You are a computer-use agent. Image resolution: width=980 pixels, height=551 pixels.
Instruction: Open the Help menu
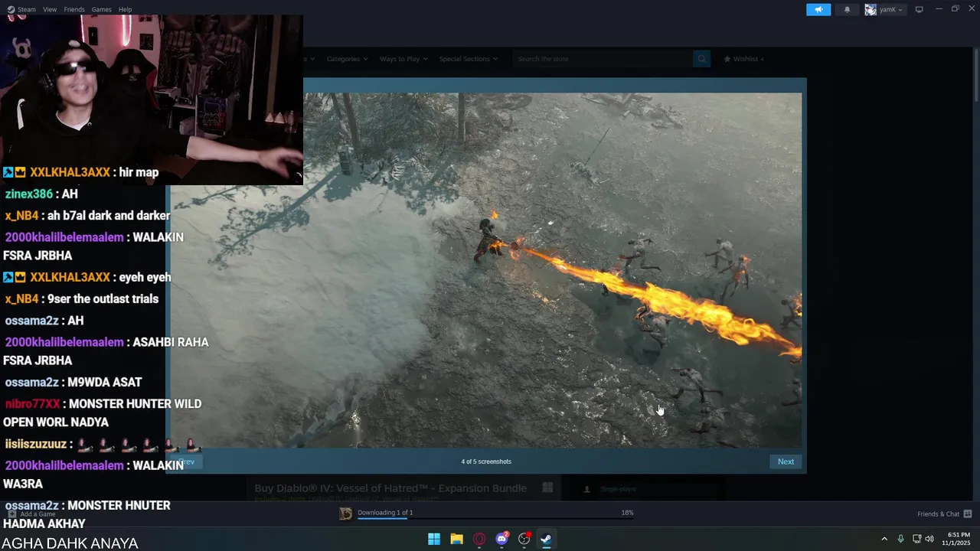126,9
